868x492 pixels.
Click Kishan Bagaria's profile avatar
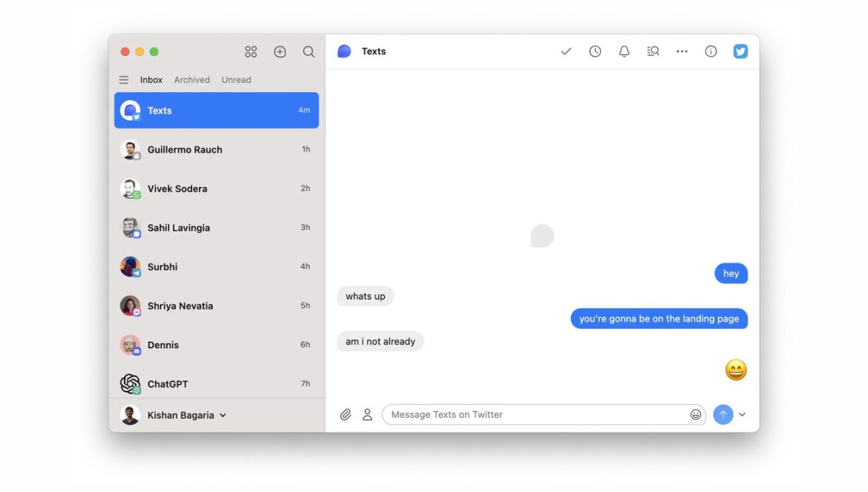130,415
